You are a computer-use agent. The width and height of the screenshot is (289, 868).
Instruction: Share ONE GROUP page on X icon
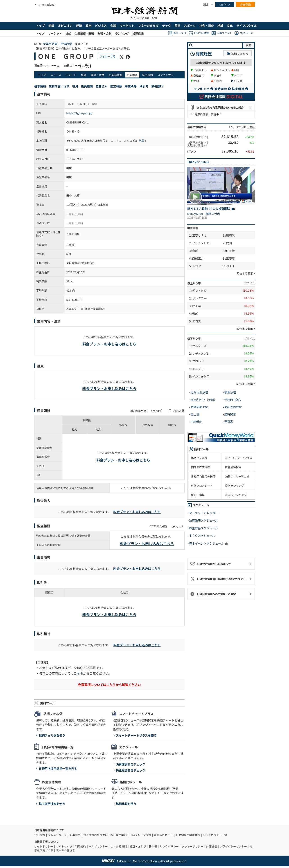[x=122, y=57]
